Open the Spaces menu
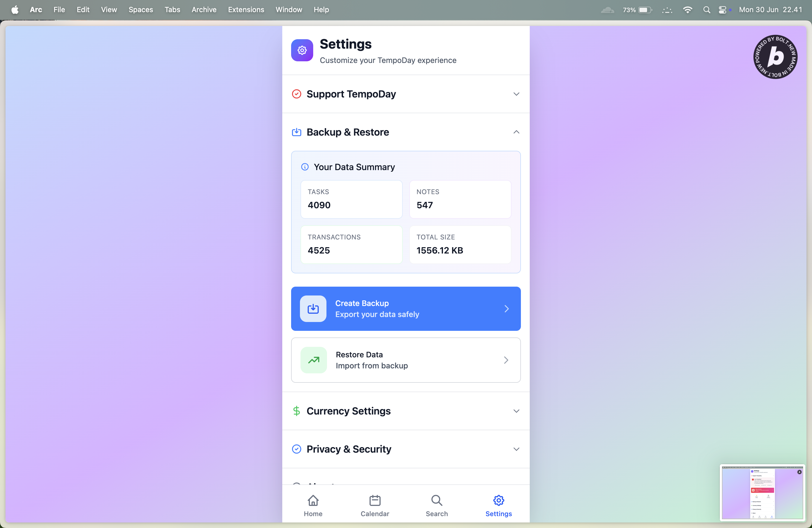 pyautogui.click(x=141, y=10)
